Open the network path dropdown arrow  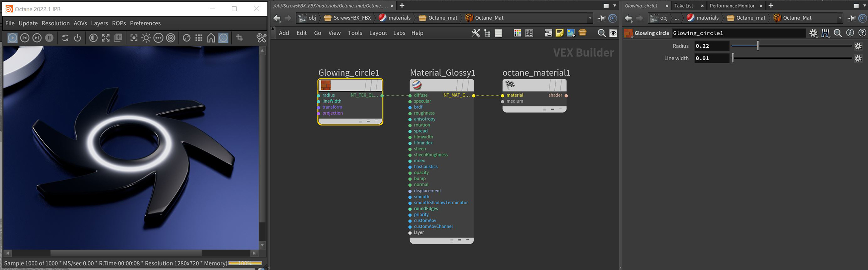click(590, 18)
